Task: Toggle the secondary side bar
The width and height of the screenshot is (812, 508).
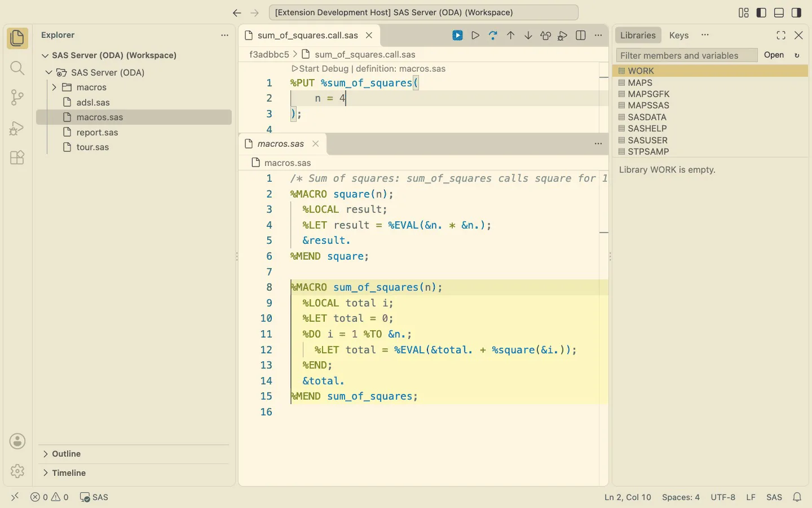Action: tap(796, 12)
